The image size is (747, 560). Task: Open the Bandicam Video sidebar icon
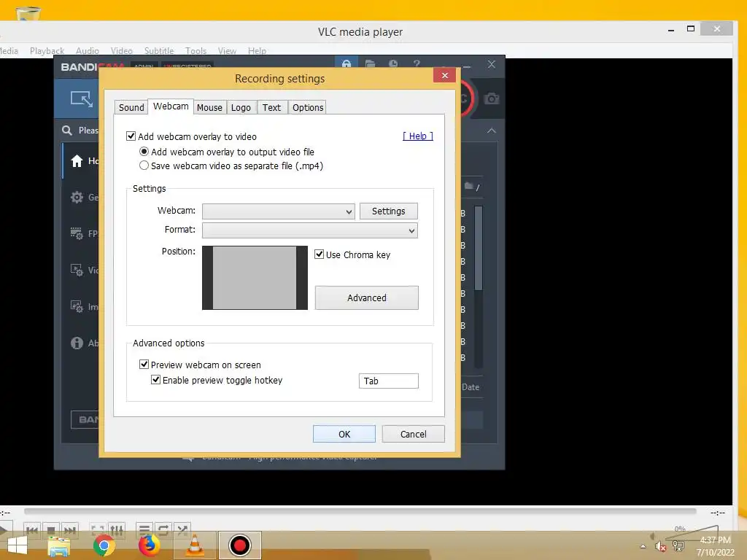click(77, 270)
